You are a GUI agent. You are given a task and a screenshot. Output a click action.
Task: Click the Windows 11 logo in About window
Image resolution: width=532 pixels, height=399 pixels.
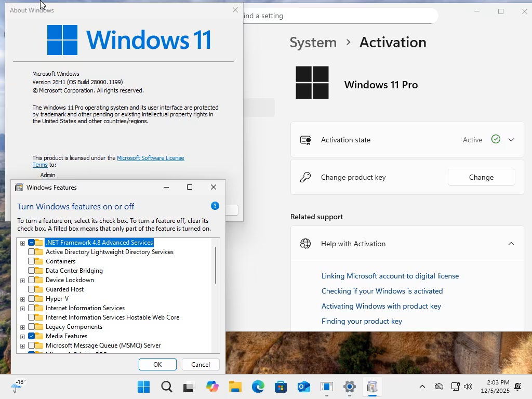(62, 39)
